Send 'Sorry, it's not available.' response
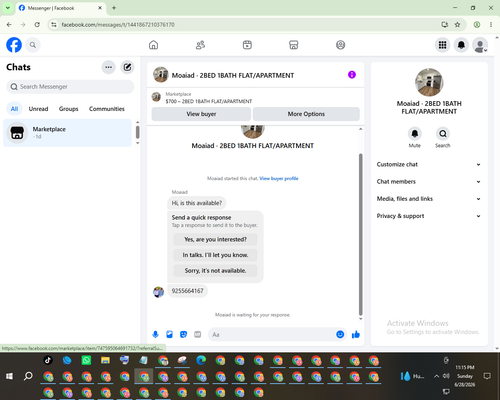This screenshot has width=500, height=400. click(x=215, y=271)
